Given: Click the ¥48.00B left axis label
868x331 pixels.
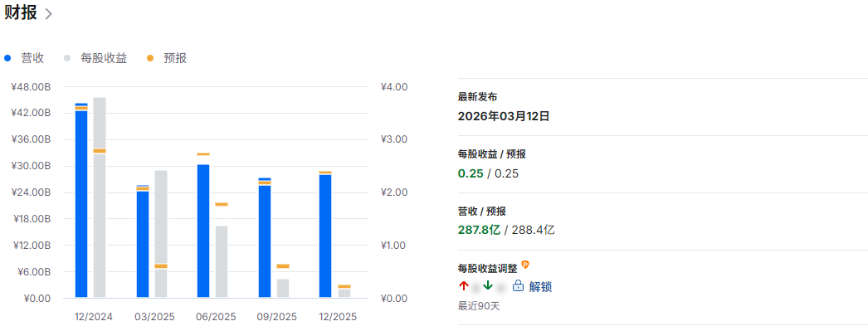Looking at the screenshot, I should [x=31, y=87].
